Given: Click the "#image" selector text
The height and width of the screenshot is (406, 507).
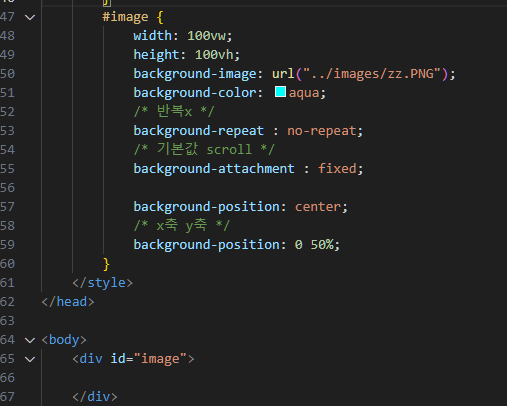Looking at the screenshot, I should [x=125, y=17].
